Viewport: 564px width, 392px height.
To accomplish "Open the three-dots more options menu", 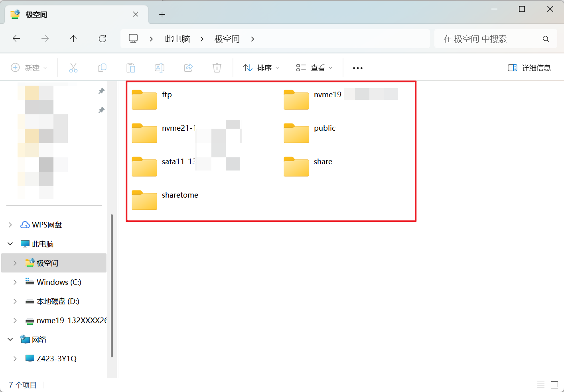I will click(x=358, y=68).
